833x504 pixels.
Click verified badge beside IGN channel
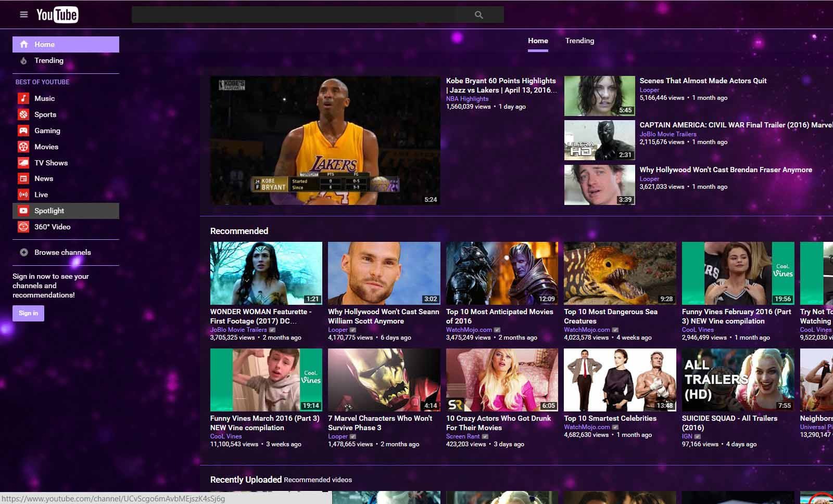point(698,436)
